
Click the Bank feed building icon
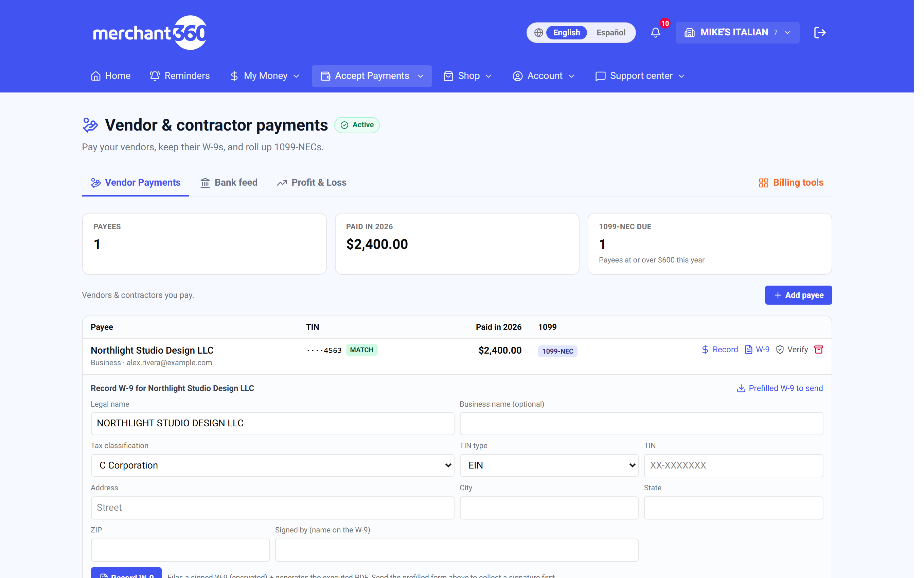coord(205,183)
